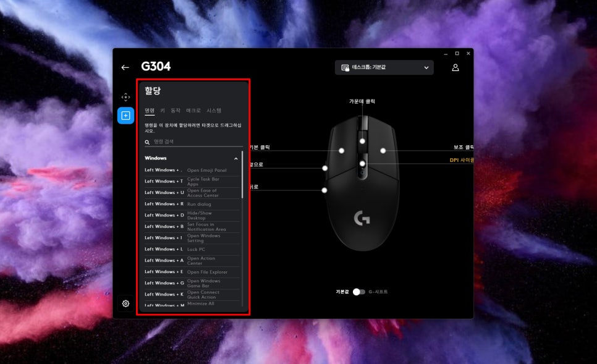Select the blue Assignments plus icon

coord(125,116)
